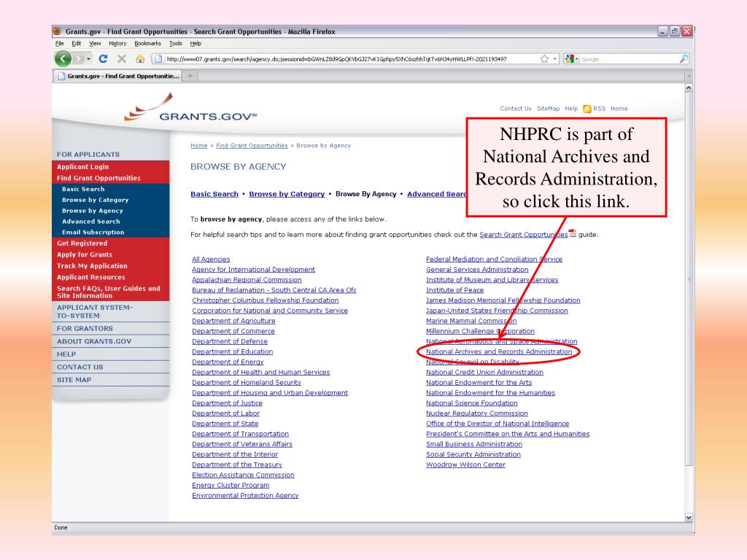Open the File menu
The height and width of the screenshot is (560, 747).
point(60,43)
